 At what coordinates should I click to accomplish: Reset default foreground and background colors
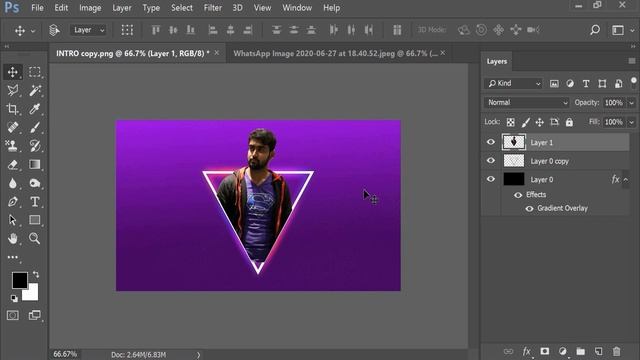pyautogui.click(x=14, y=298)
